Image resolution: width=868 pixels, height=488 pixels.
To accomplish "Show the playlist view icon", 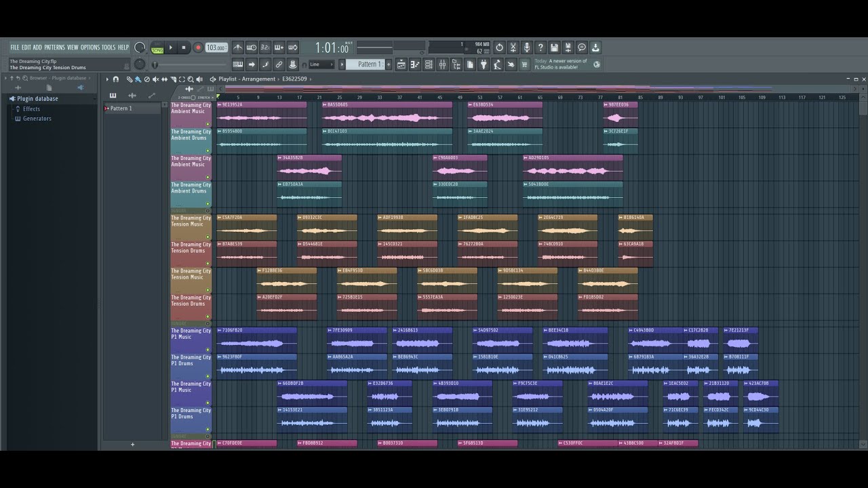I will click(401, 64).
